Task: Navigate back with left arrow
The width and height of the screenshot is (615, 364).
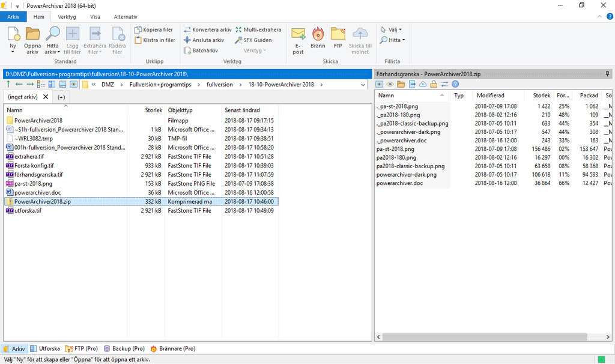Action: (x=19, y=84)
